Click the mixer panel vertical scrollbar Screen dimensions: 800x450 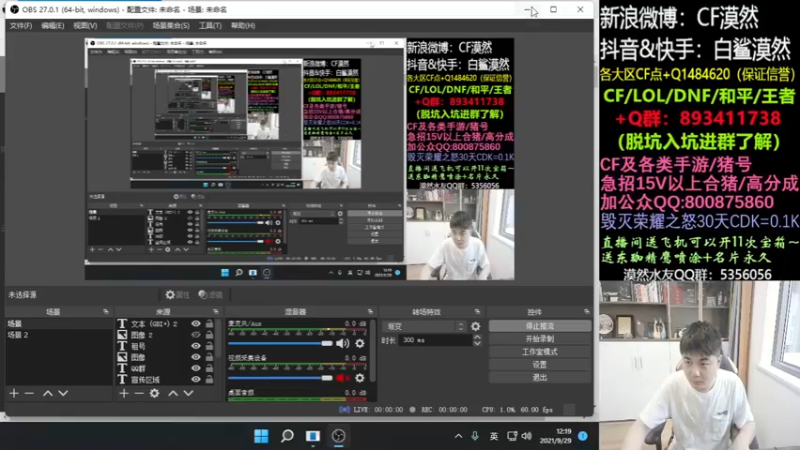(x=373, y=352)
